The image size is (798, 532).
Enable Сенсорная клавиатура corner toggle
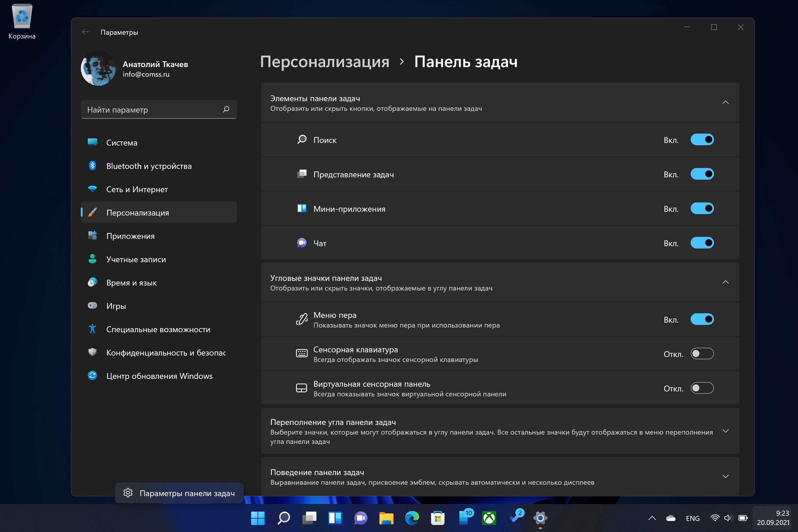(702, 354)
